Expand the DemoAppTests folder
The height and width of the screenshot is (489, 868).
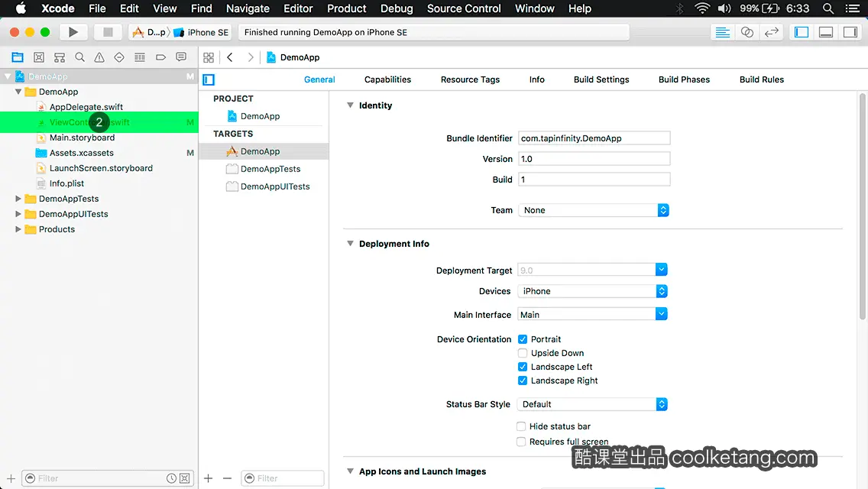click(x=18, y=198)
